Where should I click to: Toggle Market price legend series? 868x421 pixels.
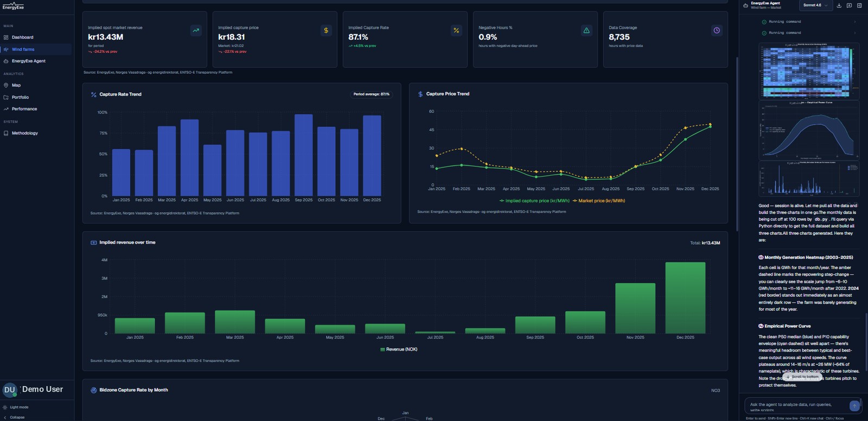click(599, 201)
